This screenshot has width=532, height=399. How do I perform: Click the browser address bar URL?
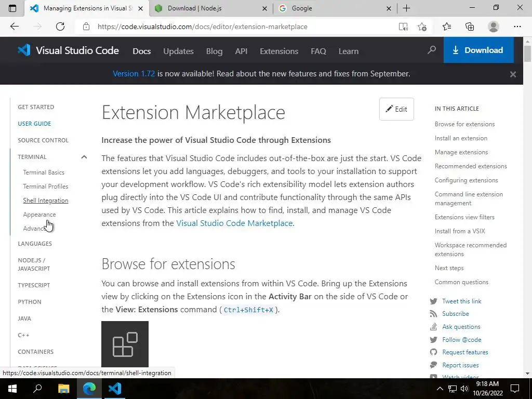point(202,26)
